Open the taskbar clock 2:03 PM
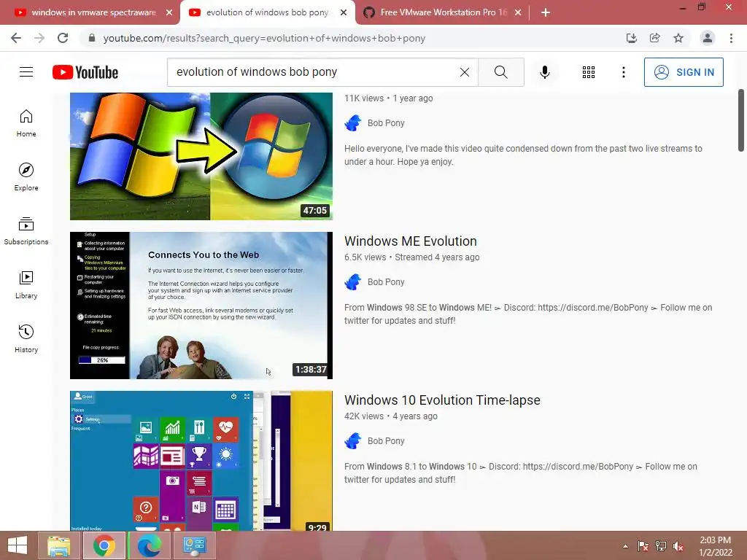Screen dimensions: 747x560 (x=715, y=546)
